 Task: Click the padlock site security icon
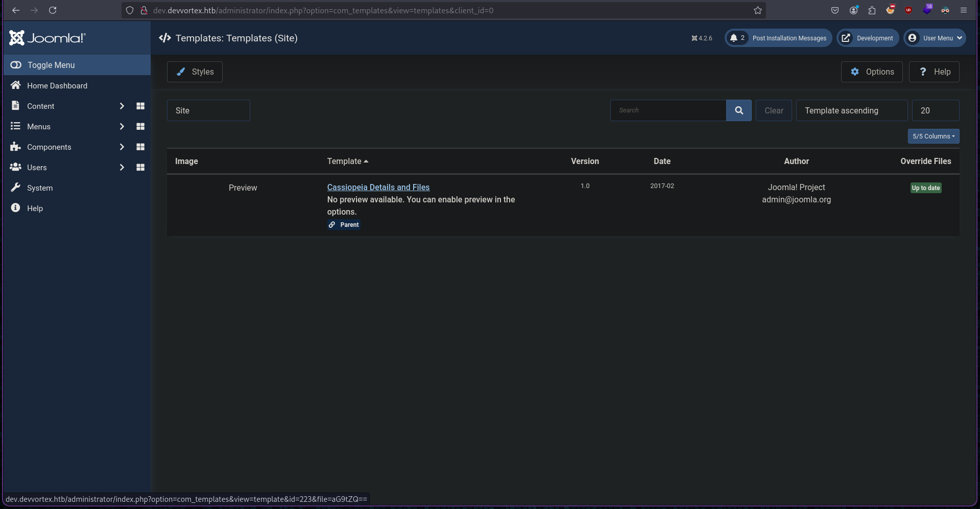pyautogui.click(x=144, y=10)
